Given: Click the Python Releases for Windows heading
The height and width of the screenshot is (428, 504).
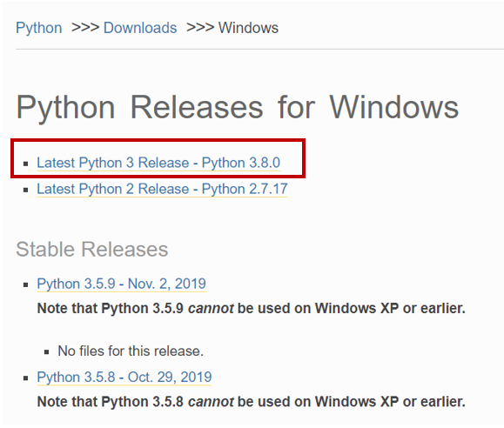Looking at the screenshot, I should coord(238,108).
